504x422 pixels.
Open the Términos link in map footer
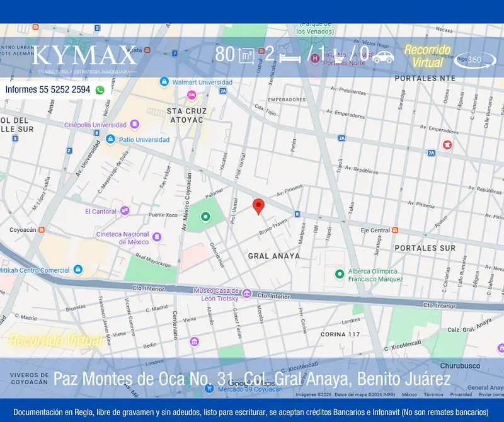(433, 394)
